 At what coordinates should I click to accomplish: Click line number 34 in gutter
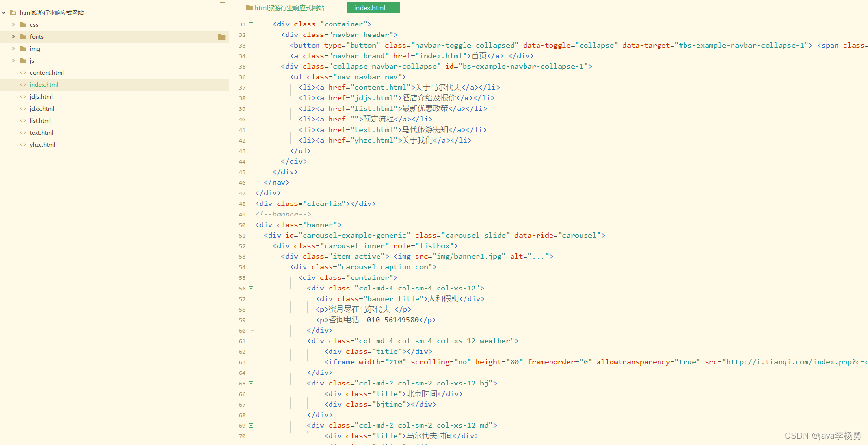(242, 56)
